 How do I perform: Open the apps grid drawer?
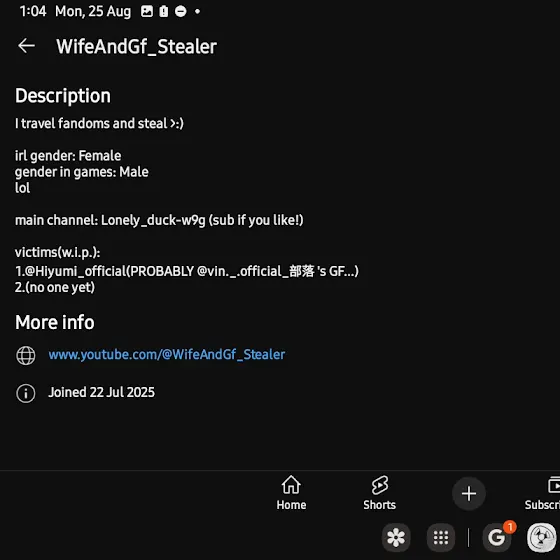coord(441,537)
